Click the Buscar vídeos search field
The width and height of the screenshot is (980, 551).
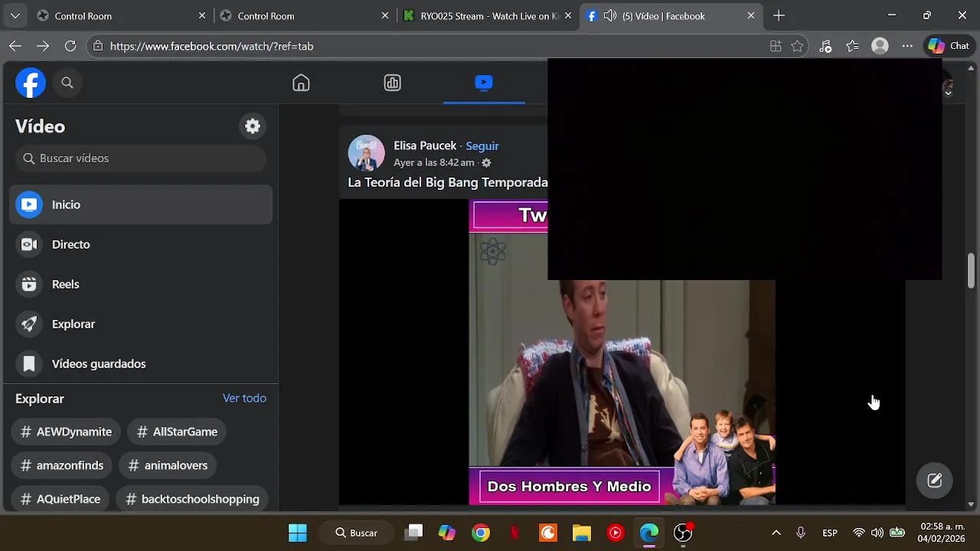tap(141, 158)
